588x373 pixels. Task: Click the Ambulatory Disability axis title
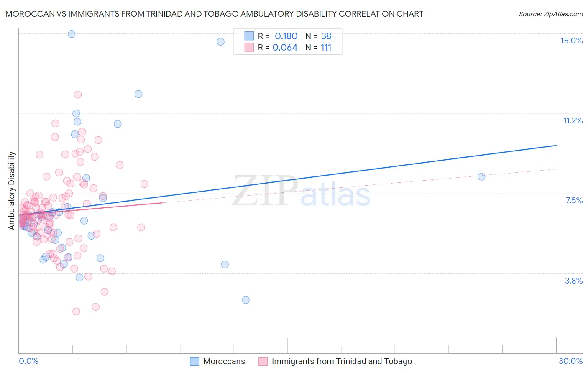(x=12, y=191)
